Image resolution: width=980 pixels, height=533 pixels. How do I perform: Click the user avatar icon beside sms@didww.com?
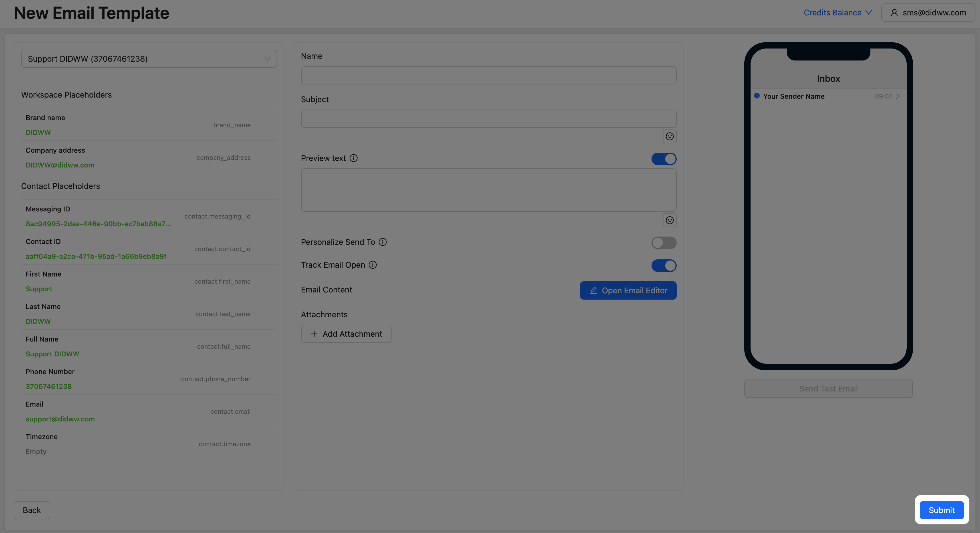(x=894, y=13)
